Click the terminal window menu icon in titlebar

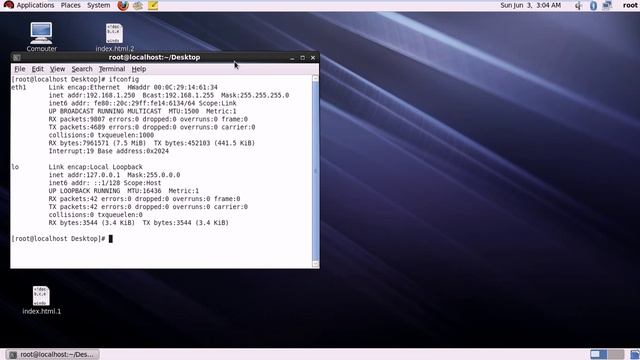tap(17, 58)
